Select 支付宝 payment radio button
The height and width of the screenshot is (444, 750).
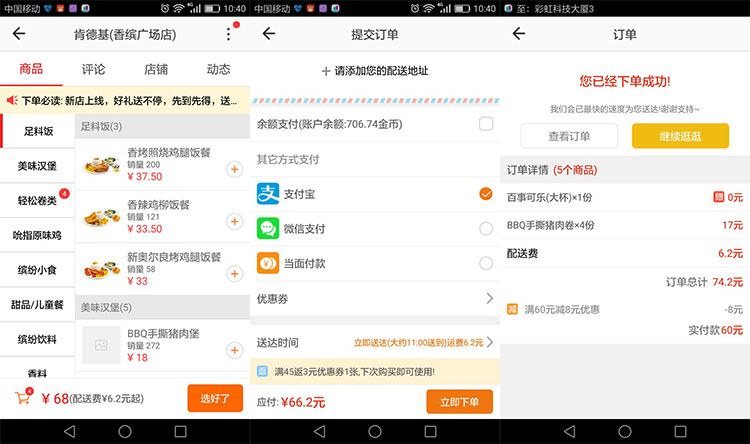coord(486,194)
